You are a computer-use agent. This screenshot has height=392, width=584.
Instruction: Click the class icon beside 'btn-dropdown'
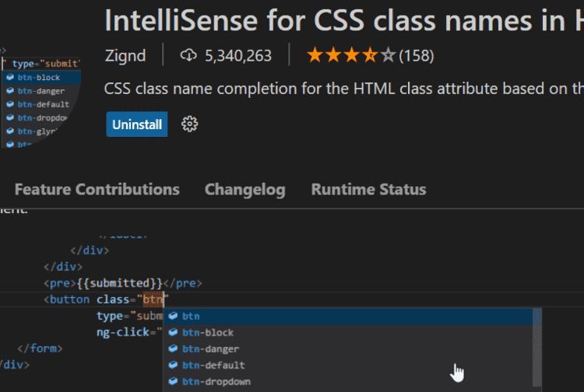[173, 381]
